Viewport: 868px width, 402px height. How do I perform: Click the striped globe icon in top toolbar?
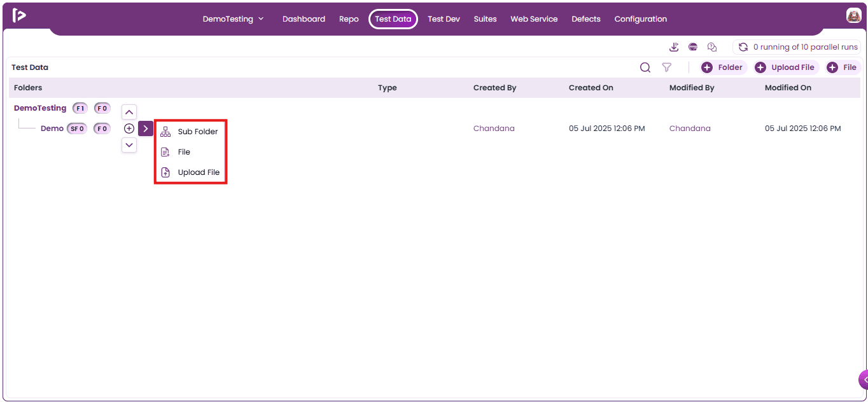(x=693, y=47)
